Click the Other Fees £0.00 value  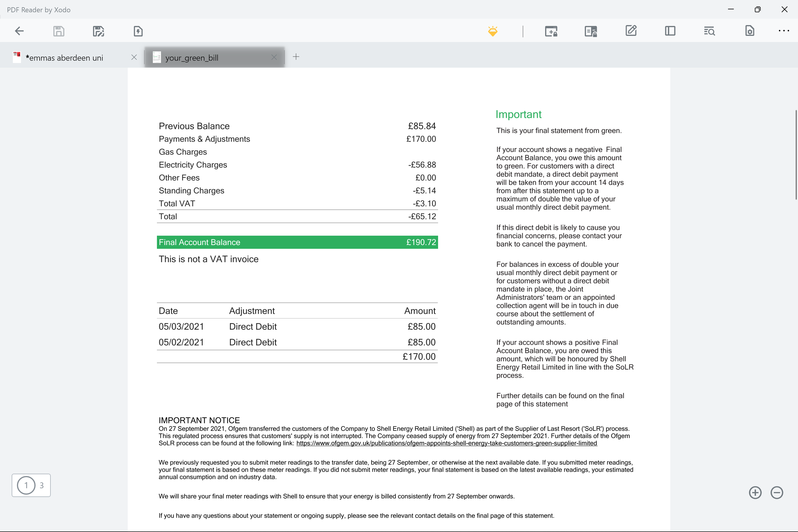tap(426, 178)
